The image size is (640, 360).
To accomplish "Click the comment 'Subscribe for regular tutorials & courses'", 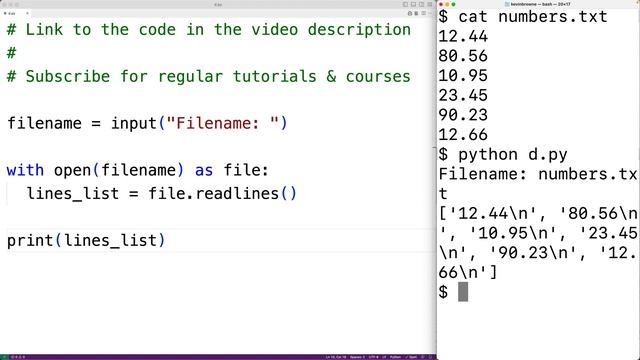I will [209, 77].
